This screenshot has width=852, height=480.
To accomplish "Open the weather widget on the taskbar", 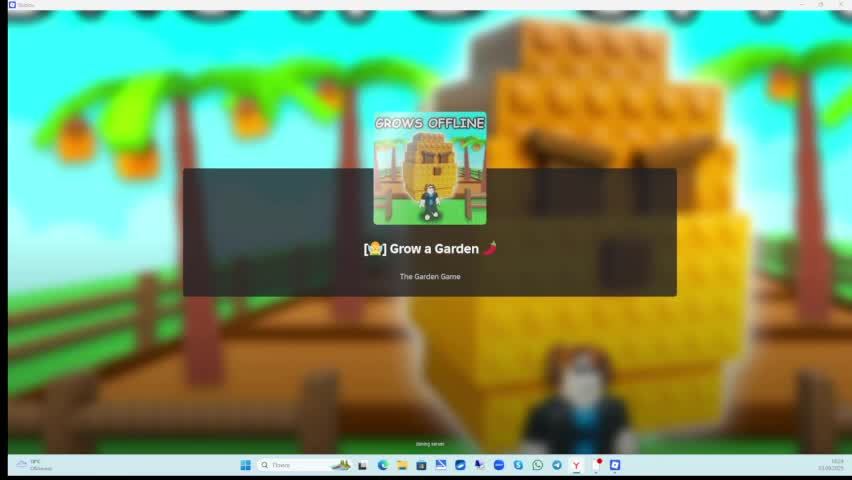I will pos(34,465).
